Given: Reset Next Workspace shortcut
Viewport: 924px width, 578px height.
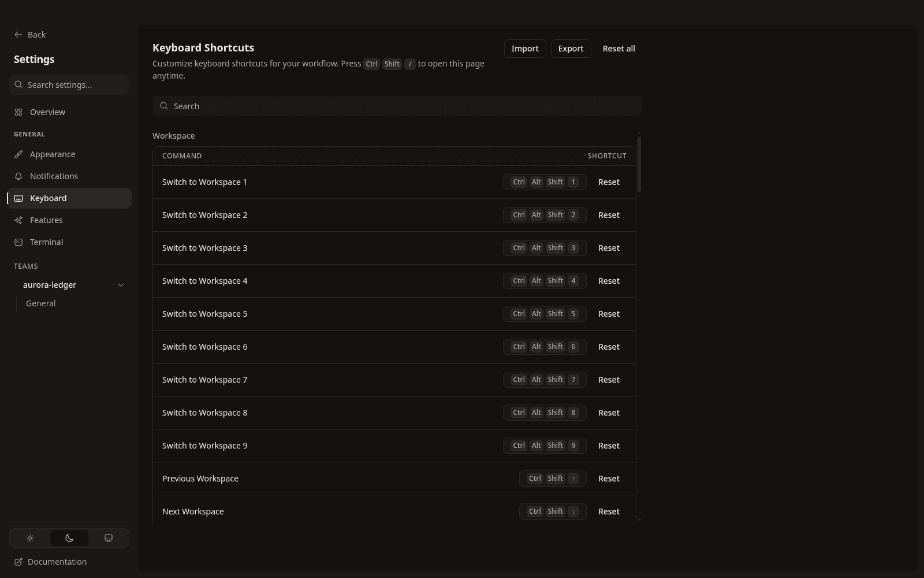Looking at the screenshot, I should [609, 512].
